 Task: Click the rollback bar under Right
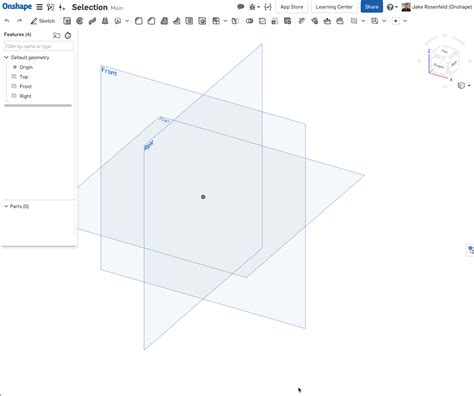[38, 105]
